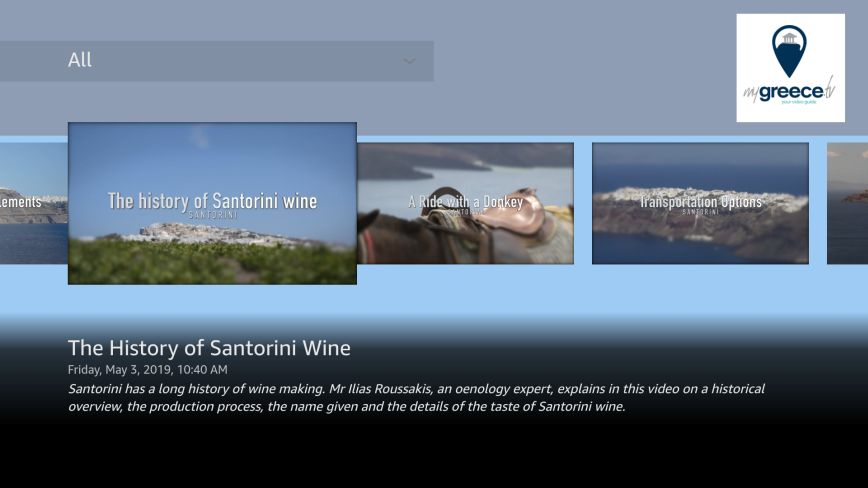The width and height of the screenshot is (868, 488).
Task: Click the 'The history of Santorini wine' thumbnail caption
Action: click(212, 201)
